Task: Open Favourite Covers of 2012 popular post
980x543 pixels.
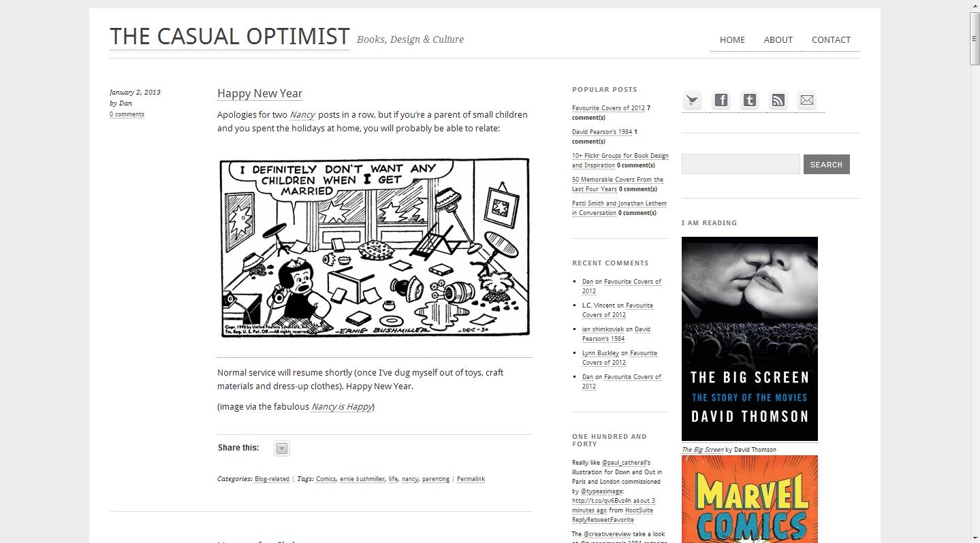Action: pyautogui.click(x=608, y=108)
